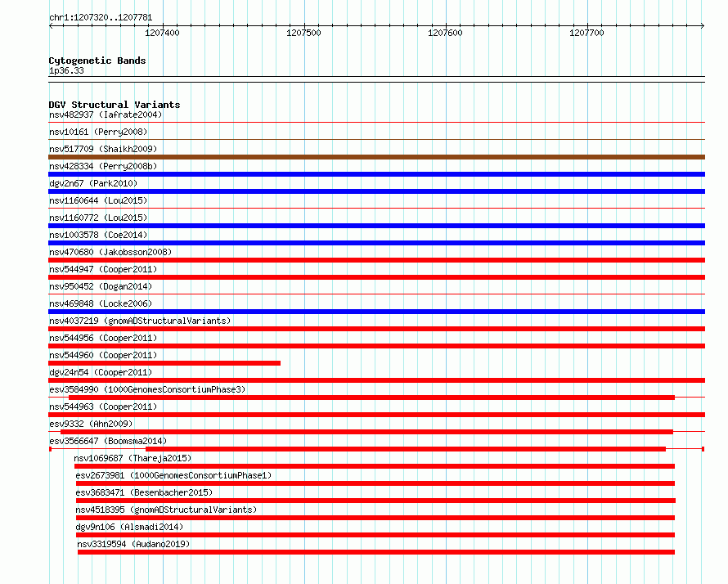728x584 pixels.
Task: Open variant esv3566647 (Boomsma2014)
Action: point(108,441)
